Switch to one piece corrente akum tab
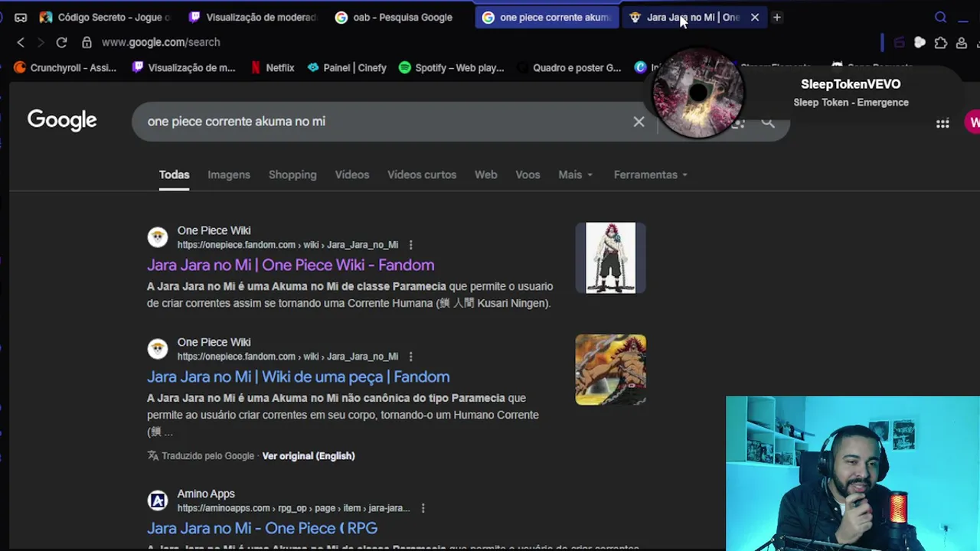The image size is (980, 551). point(546,17)
